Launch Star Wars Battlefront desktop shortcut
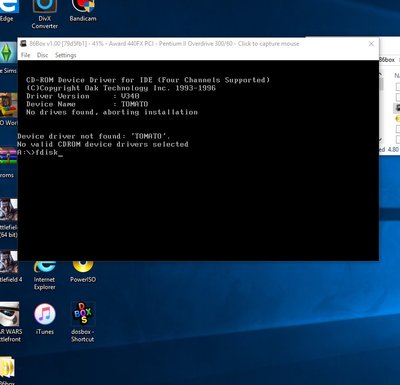This screenshot has width=400, height=385. coord(11,322)
